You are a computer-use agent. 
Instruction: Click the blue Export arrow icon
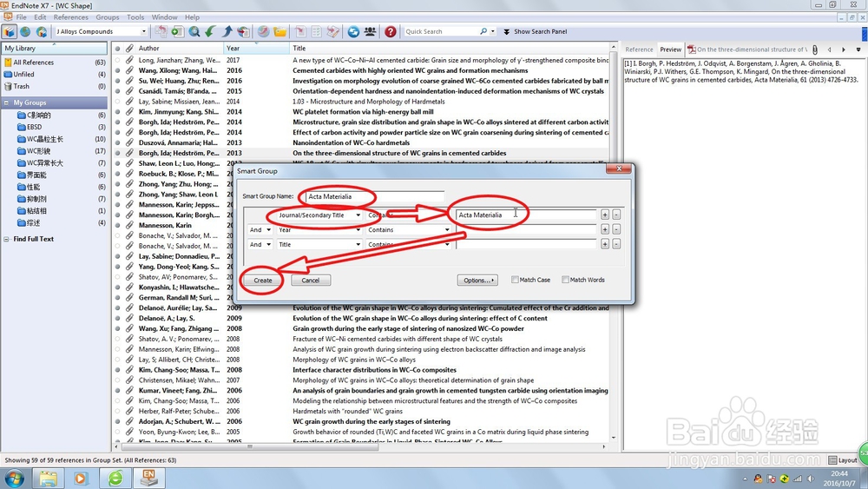coord(227,31)
